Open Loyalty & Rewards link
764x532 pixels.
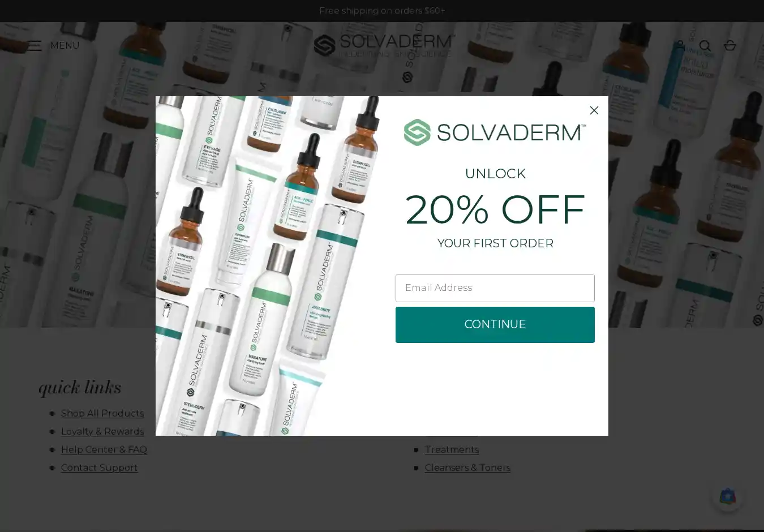click(x=102, y=431)
